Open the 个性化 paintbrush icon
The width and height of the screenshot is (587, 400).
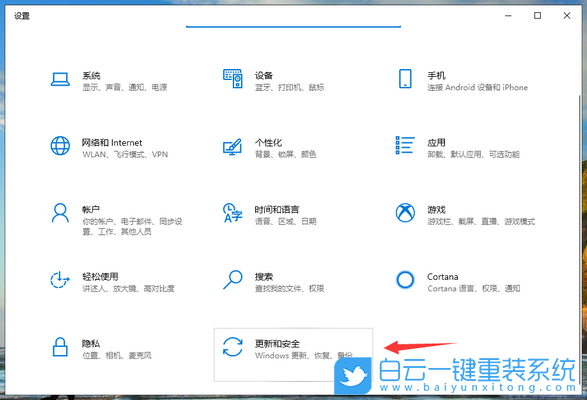pyautogui.click(x=232, y=146)
